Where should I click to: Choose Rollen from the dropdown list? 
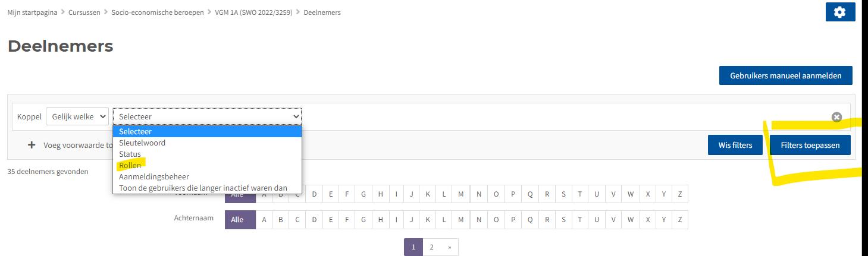click(130, 165)
